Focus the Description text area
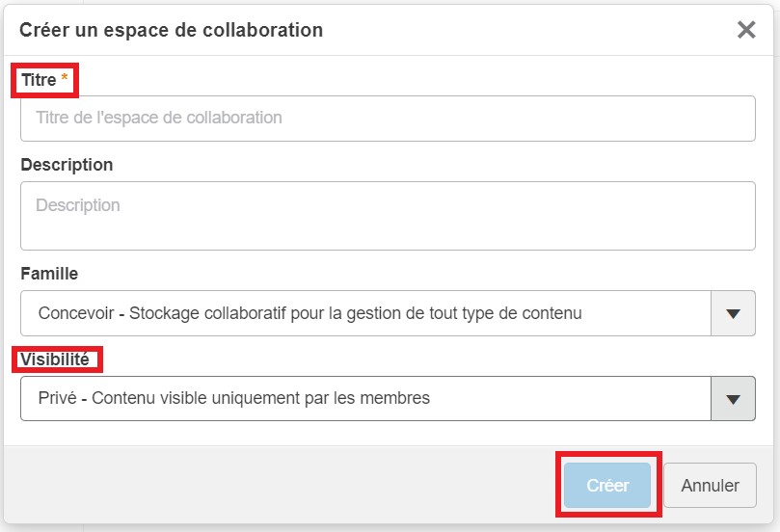 388,216
